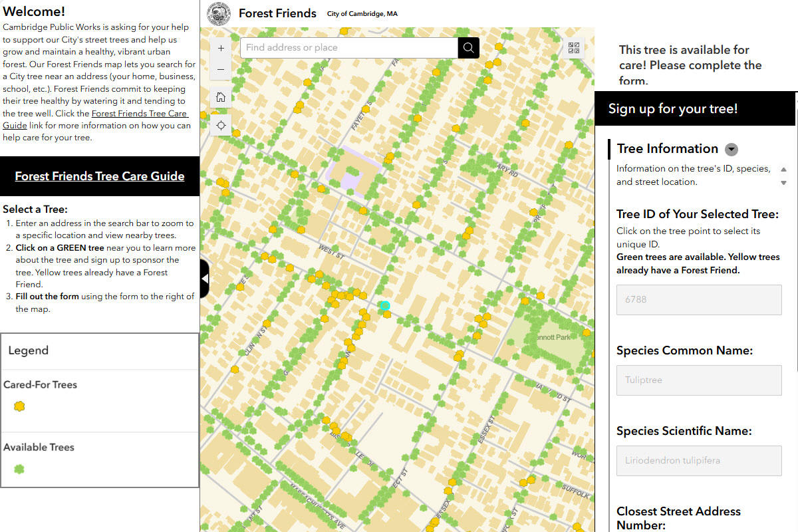The image size is (798, 532).
Task: Click the City of Cambridge seal logo
Action: coord(219,13)
